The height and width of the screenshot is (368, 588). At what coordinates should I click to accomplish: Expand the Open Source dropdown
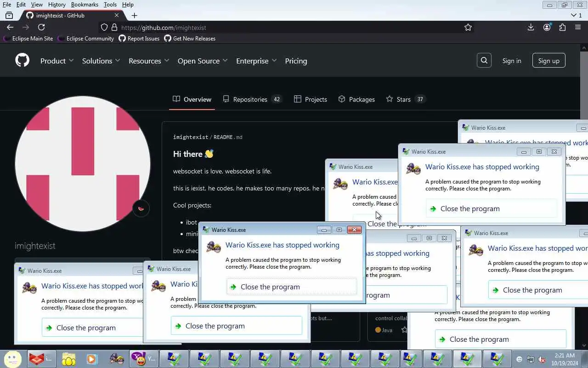pyautogui.click(x=203, y=61)
